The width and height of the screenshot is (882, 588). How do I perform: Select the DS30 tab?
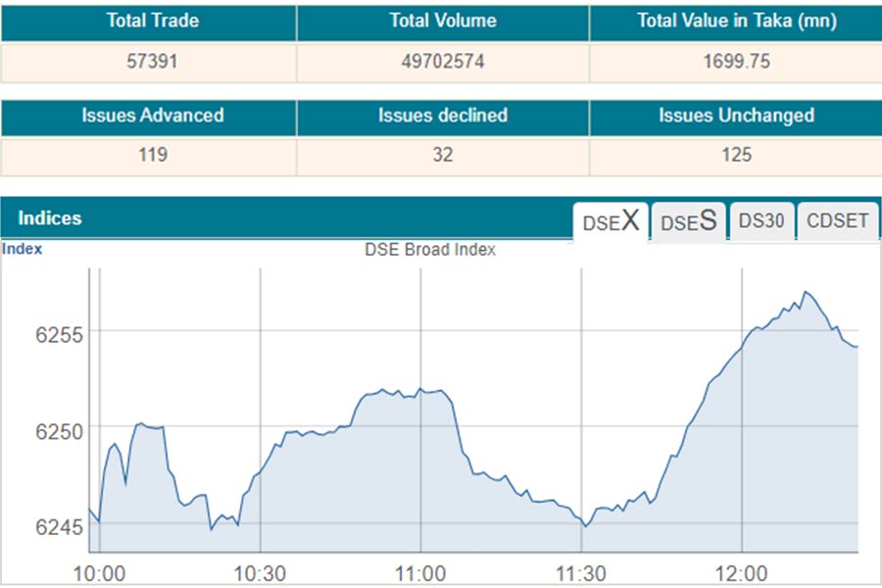760,220
